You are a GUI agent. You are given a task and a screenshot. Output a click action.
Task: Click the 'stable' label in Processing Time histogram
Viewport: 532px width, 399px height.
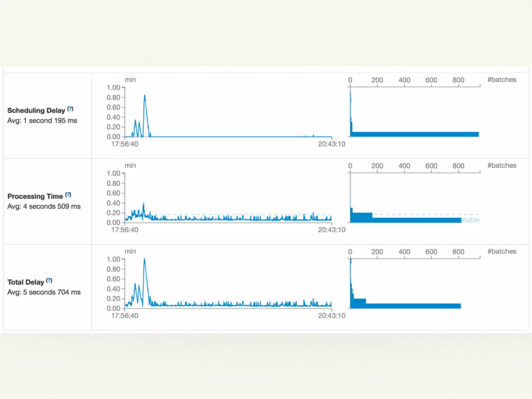470,220
